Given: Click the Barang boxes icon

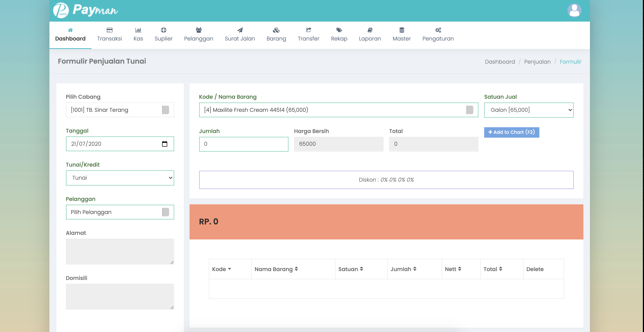Looking at the screenshot, I should tap(276, 30).
